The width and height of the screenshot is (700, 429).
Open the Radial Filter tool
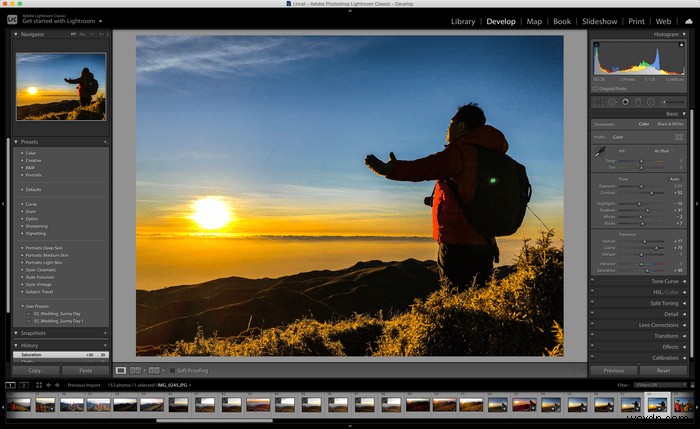click(x=651, y=102)
